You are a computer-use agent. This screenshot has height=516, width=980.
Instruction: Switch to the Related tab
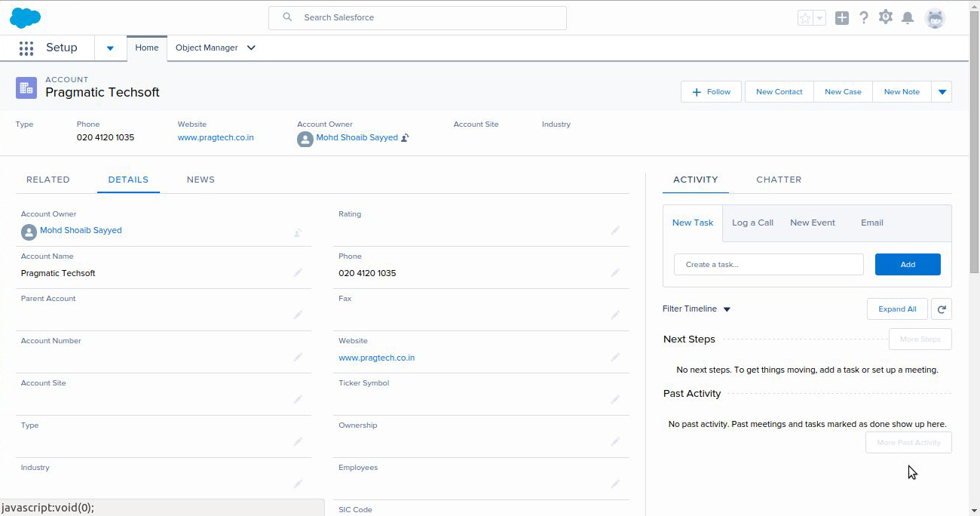(x=48, y=180)
